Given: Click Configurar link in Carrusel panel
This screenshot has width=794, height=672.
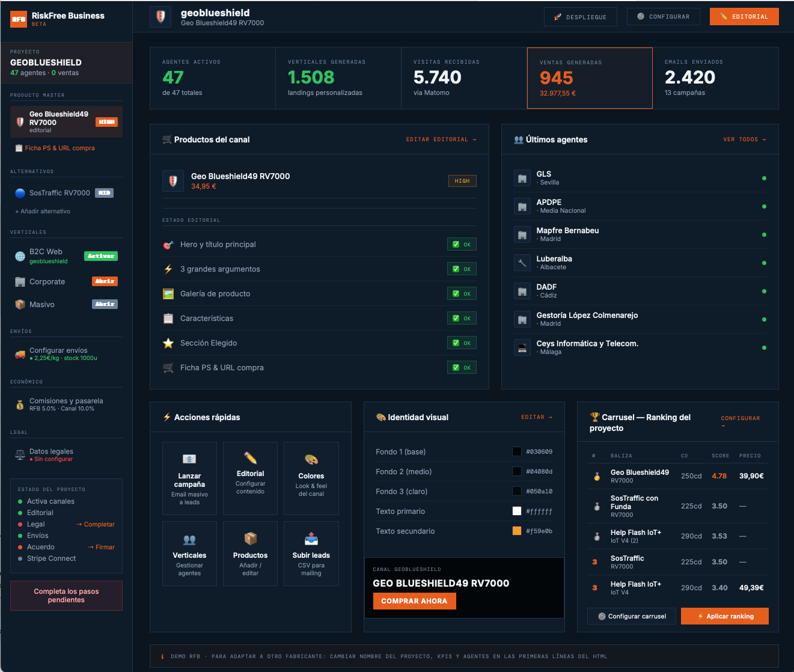Looking at the screenshot, I should (741, 421).
